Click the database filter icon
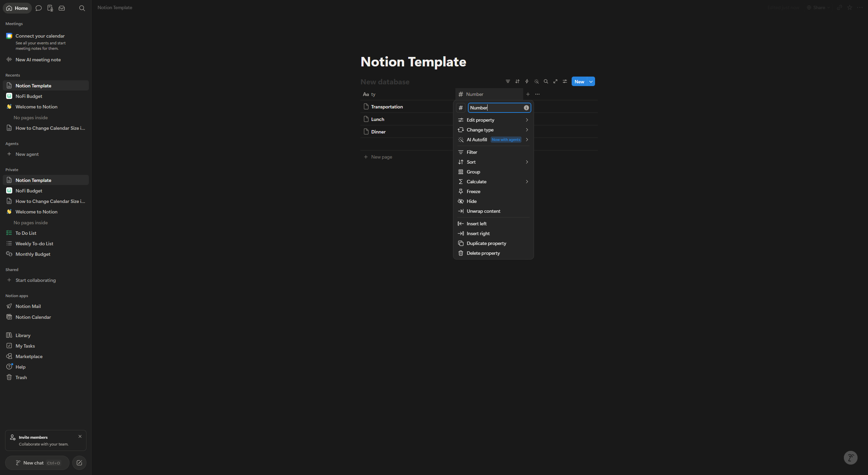Image resolution: width=868 pixels, height=475 pixels. tap(508, 81)
